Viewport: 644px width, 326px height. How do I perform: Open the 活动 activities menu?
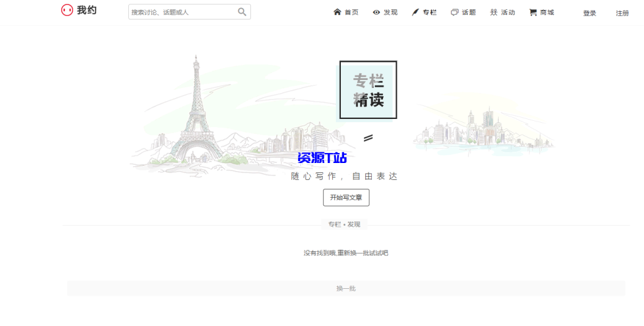[502, 13]
